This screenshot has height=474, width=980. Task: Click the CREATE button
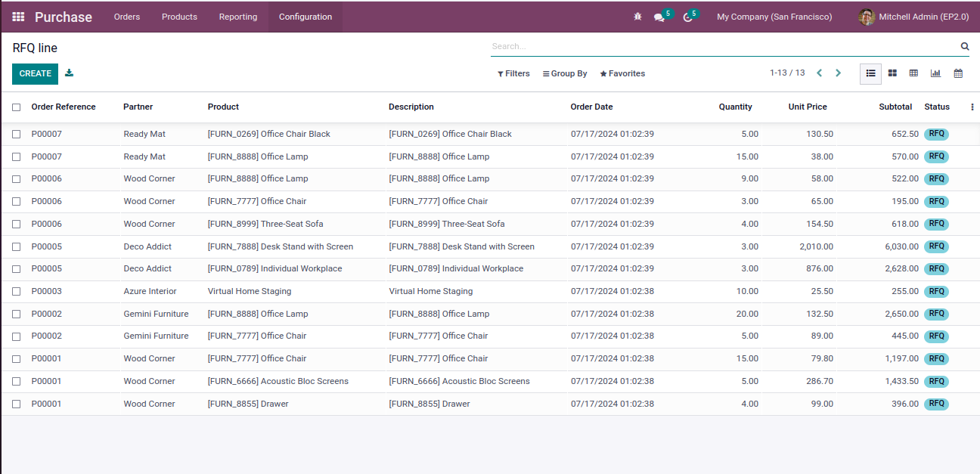pos(35,73)
